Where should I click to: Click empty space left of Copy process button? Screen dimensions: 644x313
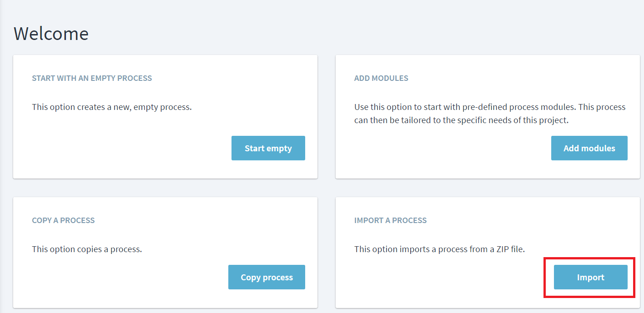coord(123,277)
